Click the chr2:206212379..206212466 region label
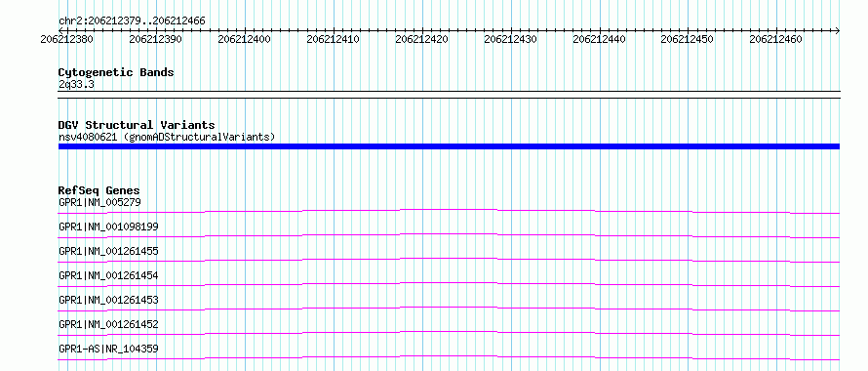Image resolution: width=868 pixels, height=371 pixels. click(x=132, y=21)
